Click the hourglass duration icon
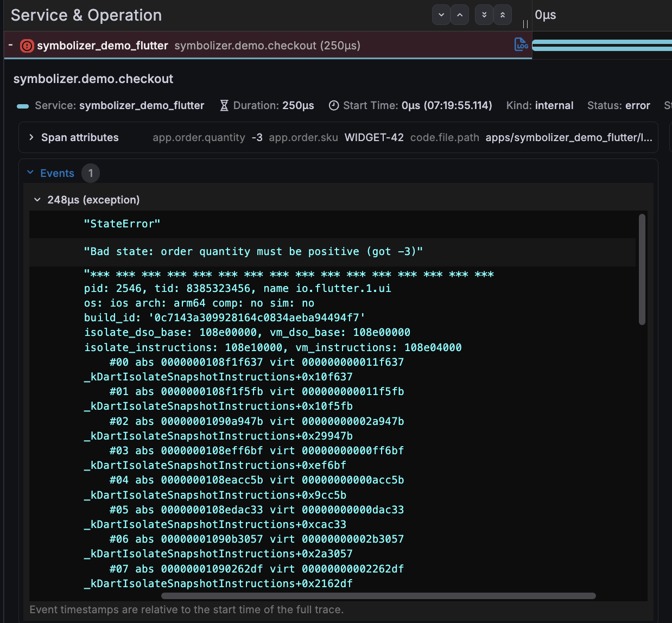The image size is (672, 623). 224,105
